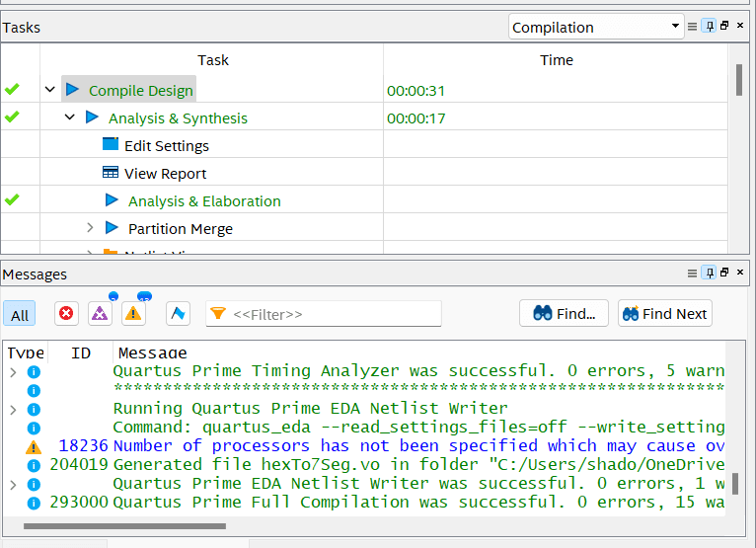The width and height of the screenshot is (756, 548).
Task: Click green checkmark beside Compile Design
Action: tap(12, 89)
